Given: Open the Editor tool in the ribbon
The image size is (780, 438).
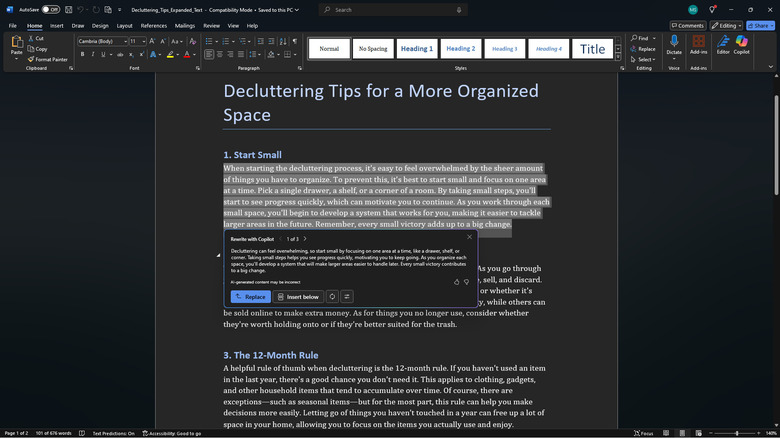Looking at the screenshot, I should point(723,45).
